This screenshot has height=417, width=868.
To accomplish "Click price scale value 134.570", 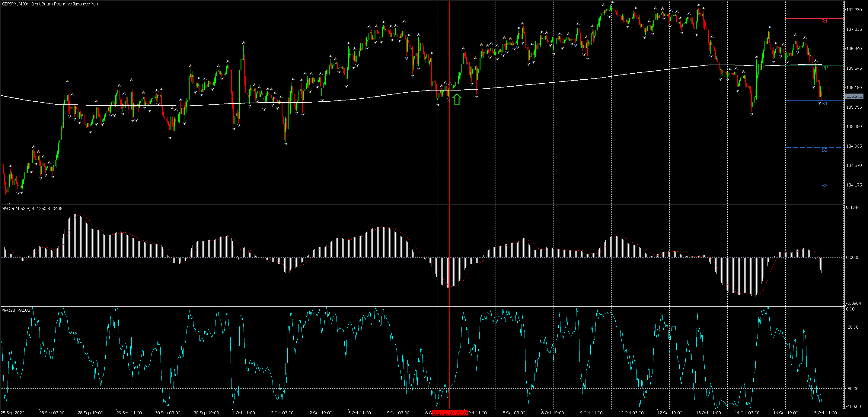I will 854,165.
